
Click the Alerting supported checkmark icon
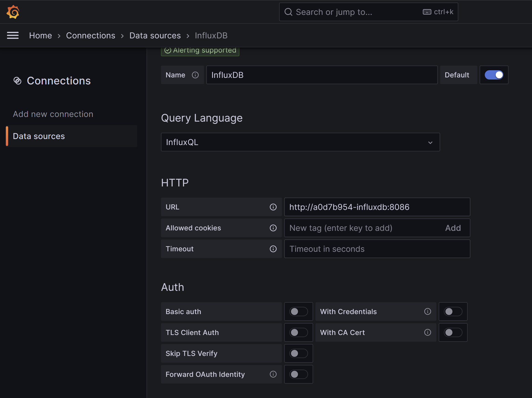[x=168, y=50]
